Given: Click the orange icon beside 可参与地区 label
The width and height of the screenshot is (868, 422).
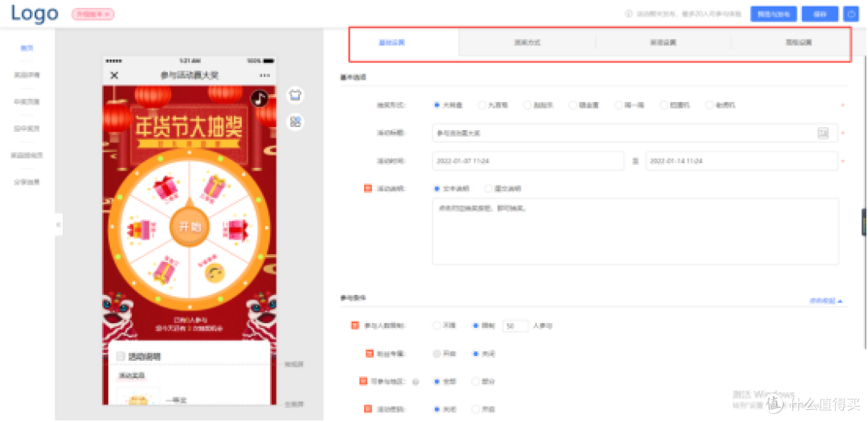Looking at the screenshot, I should pos(364,381).
